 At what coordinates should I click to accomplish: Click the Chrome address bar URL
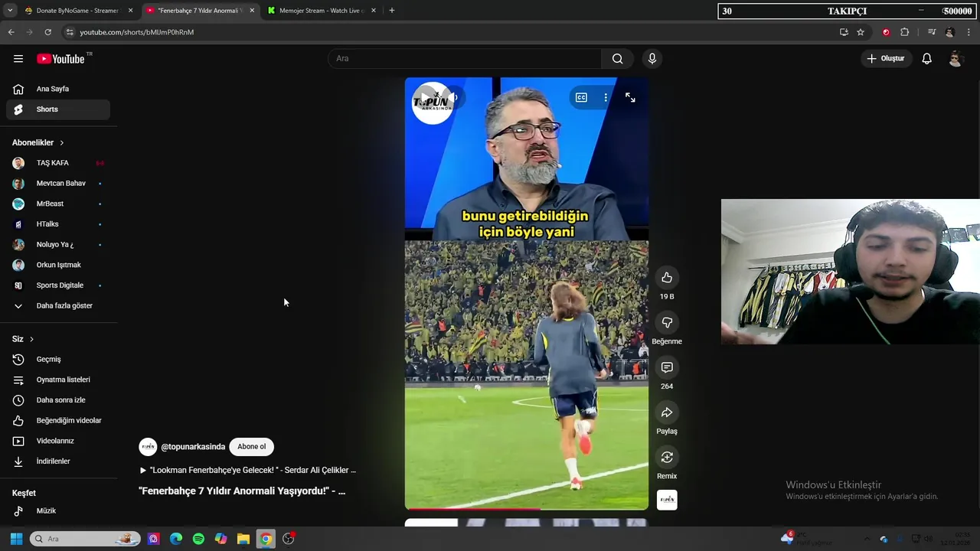(x=136, y=32)
